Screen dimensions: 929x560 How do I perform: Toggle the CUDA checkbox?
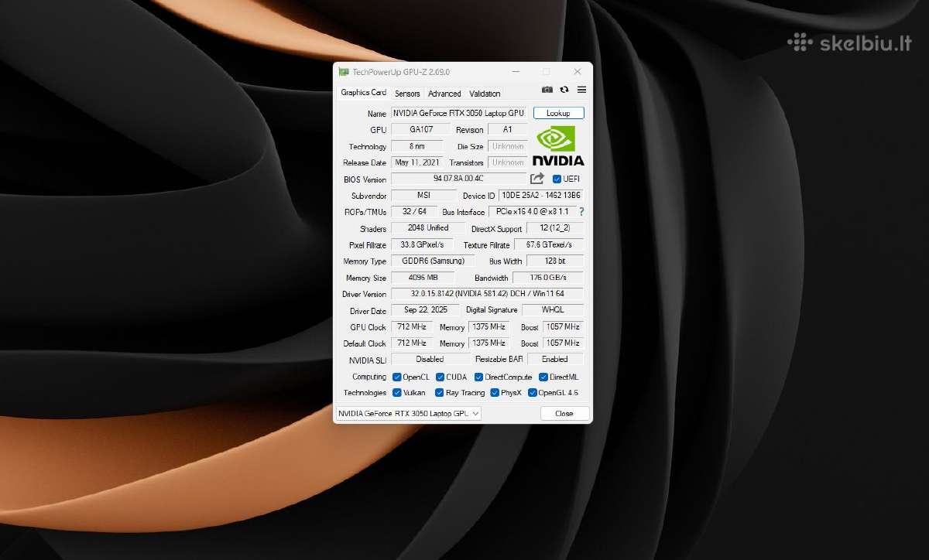[440, 377]
